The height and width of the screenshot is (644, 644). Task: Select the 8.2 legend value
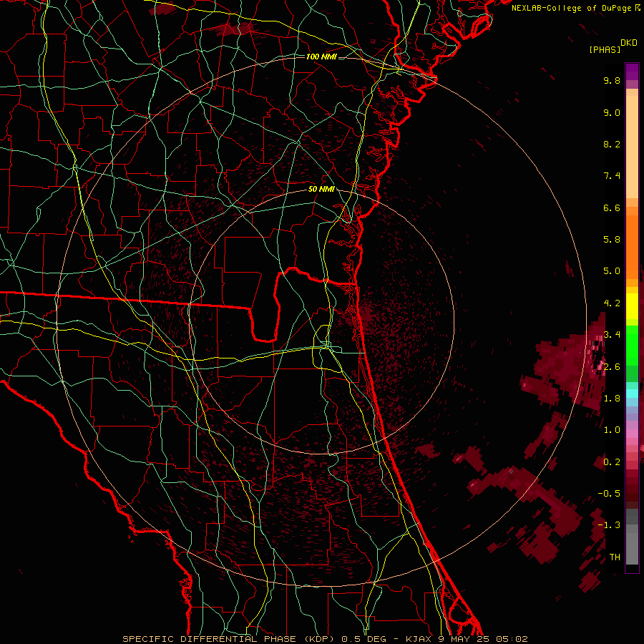pos(612,144)
